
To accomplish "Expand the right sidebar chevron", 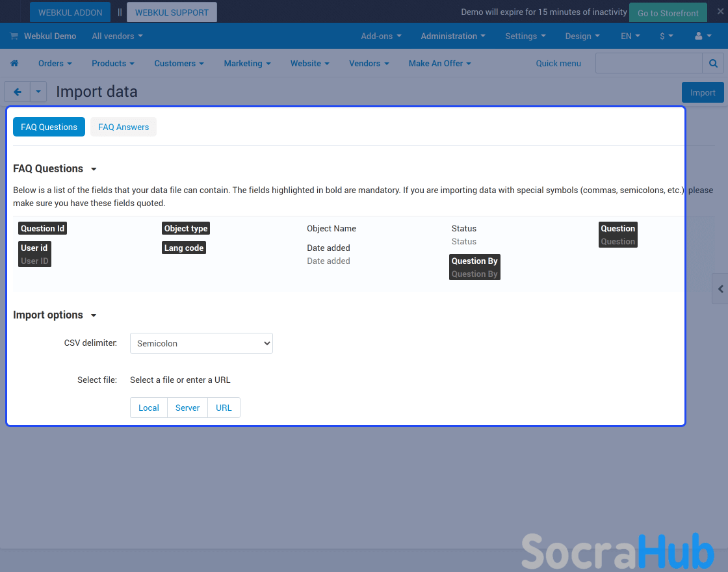I will click(x=720, y=289).
